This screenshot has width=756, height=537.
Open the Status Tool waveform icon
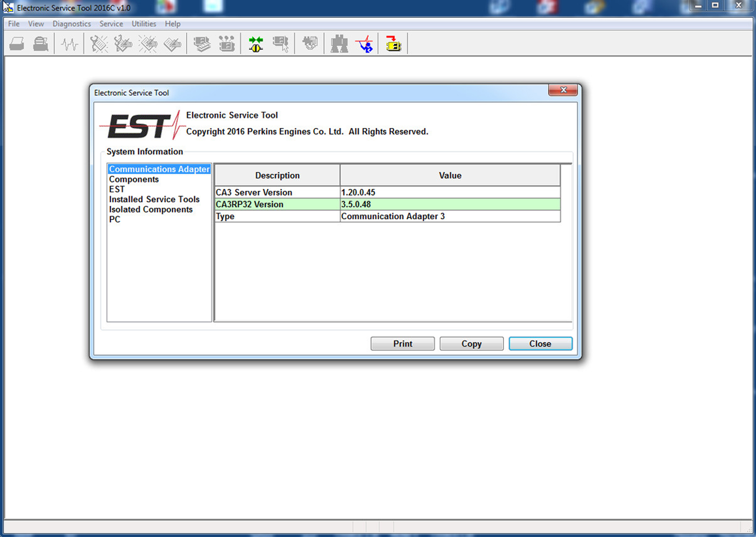[69, 44]
